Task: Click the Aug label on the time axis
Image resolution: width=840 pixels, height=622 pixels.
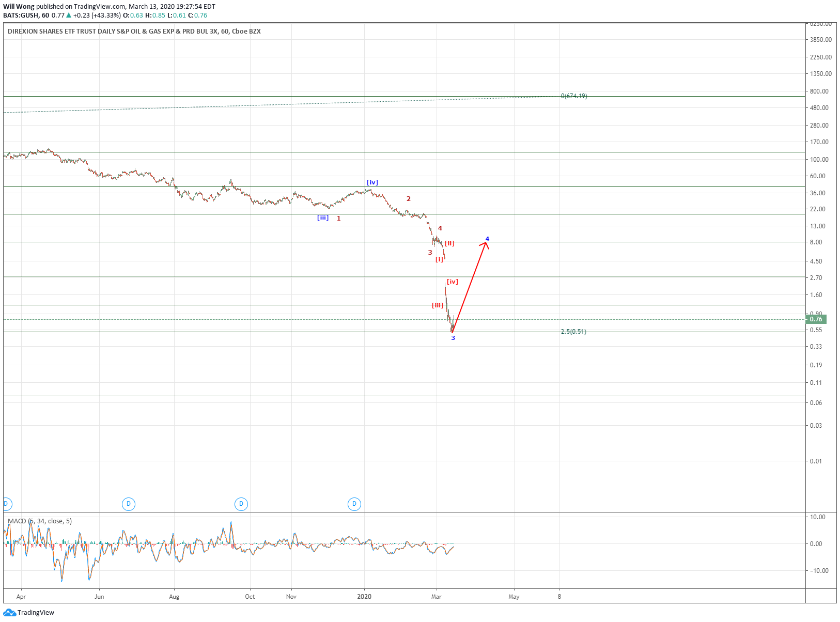Action: (x=174, y=597)
